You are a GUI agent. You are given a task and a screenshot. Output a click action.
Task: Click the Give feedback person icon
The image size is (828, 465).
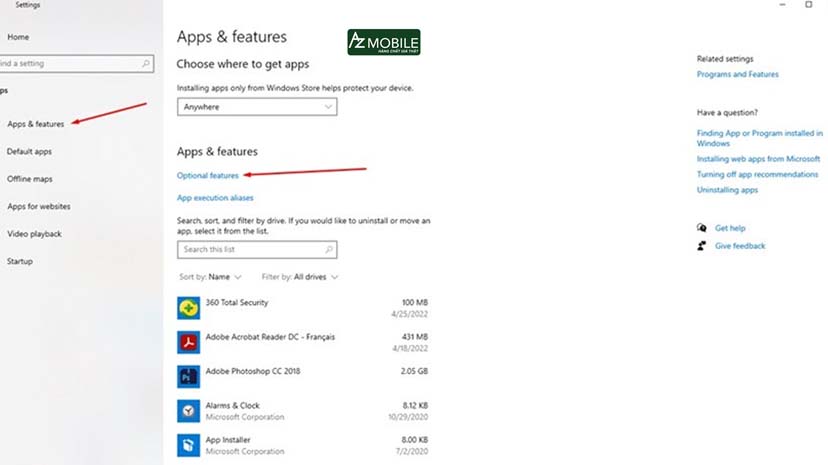pos(702,245)
